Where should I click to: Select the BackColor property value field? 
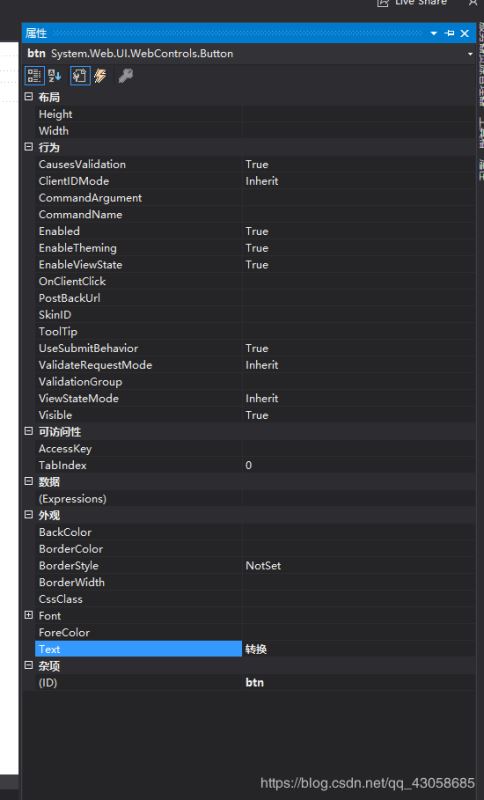[x=359, y=532]
